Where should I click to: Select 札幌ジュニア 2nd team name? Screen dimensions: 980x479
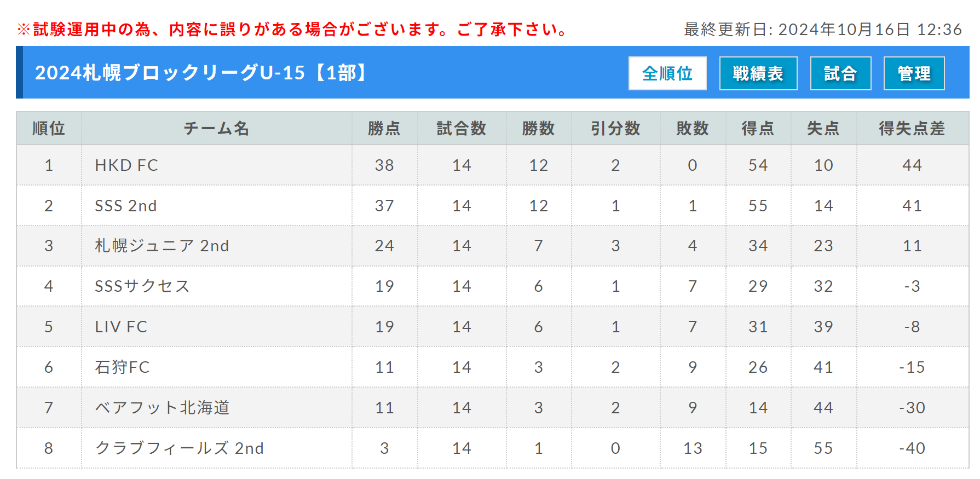pyautogui.click(x=162, y=246)
